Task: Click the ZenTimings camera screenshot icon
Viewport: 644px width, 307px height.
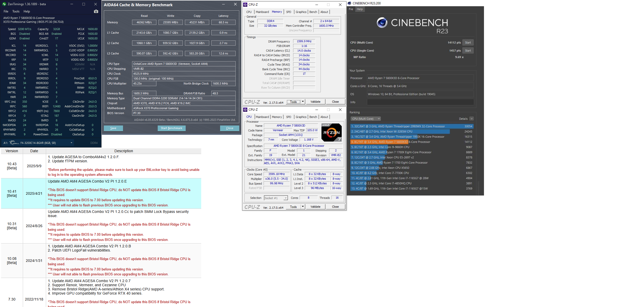Action: [x=96, y=11]
